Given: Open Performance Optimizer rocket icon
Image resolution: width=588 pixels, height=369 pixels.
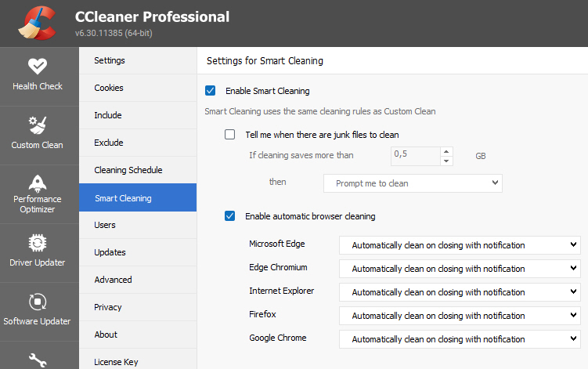Looking at the screenshot, I should (38, 183).
